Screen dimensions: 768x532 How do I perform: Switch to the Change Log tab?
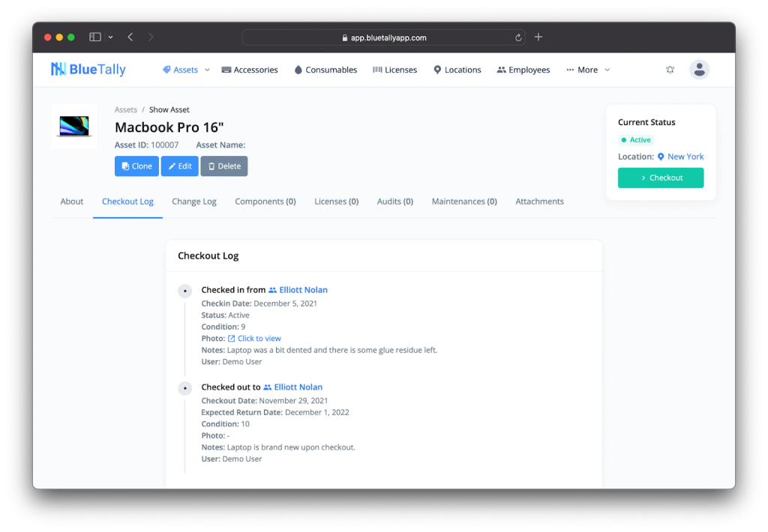point(194,202)
